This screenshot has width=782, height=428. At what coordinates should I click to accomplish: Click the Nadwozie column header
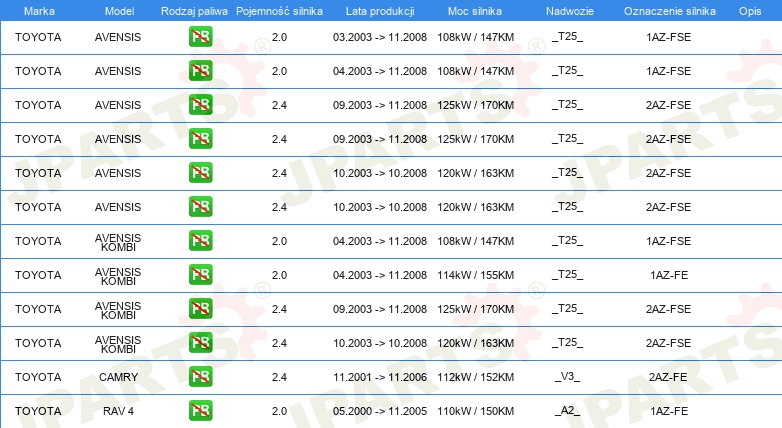click(x=570, y=11)
